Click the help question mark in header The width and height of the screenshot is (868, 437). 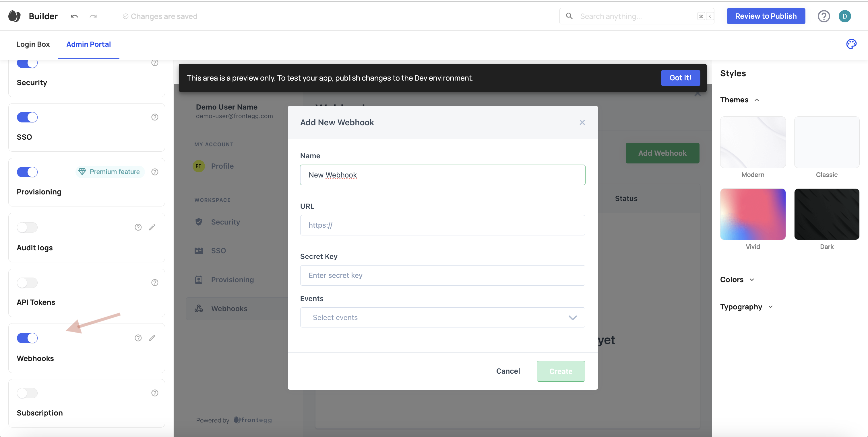(824, 16)
